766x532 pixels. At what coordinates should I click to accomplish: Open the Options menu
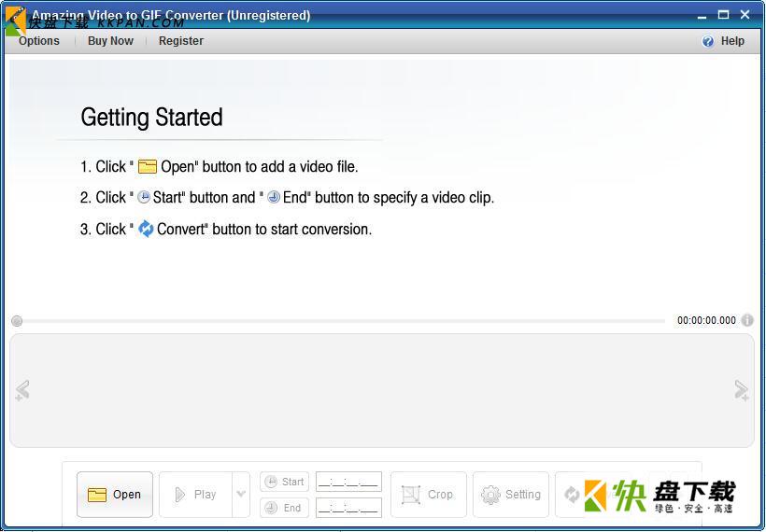click(38, 41)
